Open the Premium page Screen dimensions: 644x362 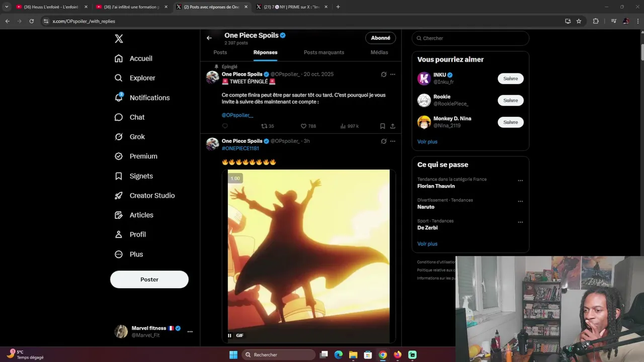point(136,156)
